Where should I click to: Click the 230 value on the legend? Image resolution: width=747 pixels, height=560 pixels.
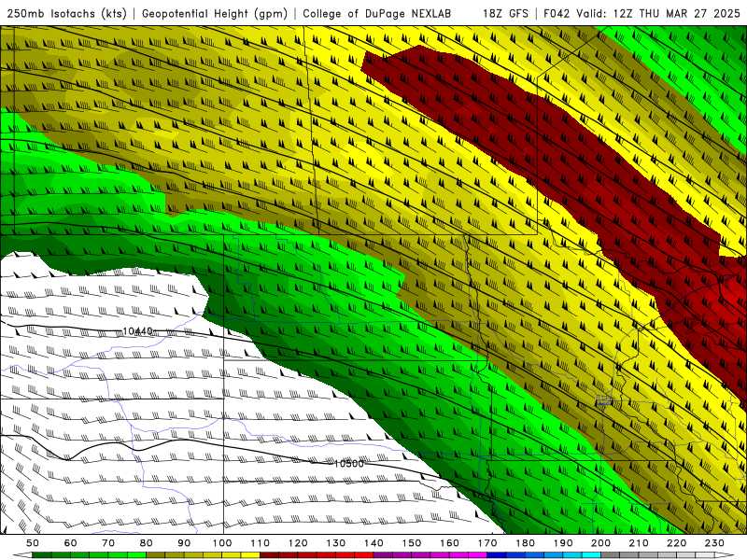pos(714,543)
